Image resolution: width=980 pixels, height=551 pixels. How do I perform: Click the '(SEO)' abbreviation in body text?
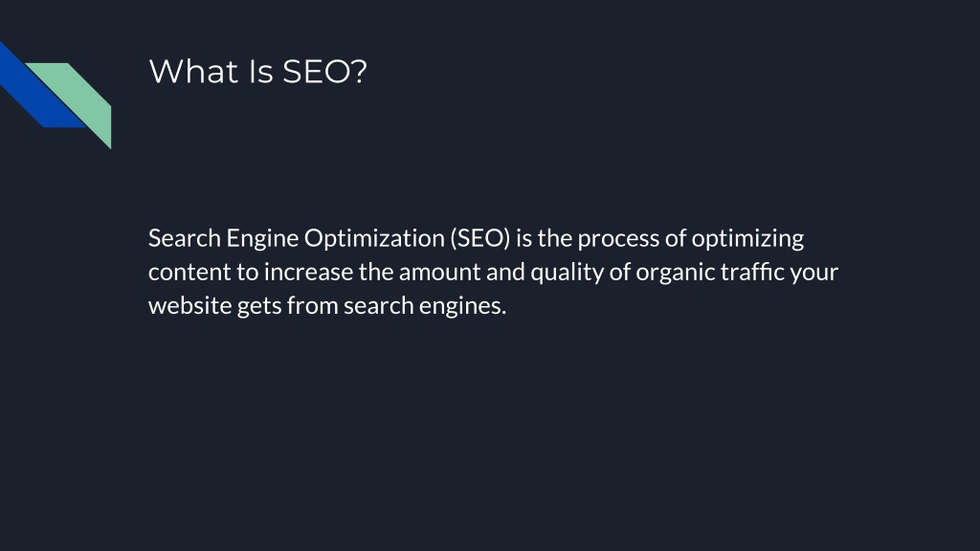[x=480, y=238]
